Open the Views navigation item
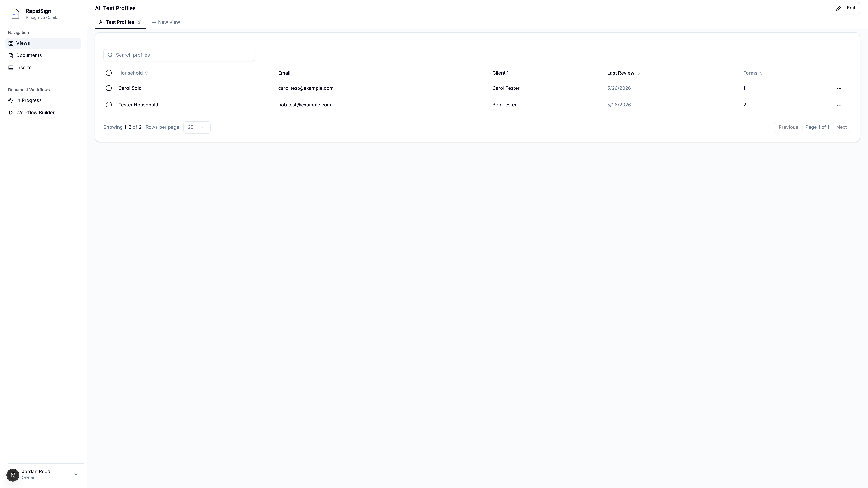 pos(43,43)
